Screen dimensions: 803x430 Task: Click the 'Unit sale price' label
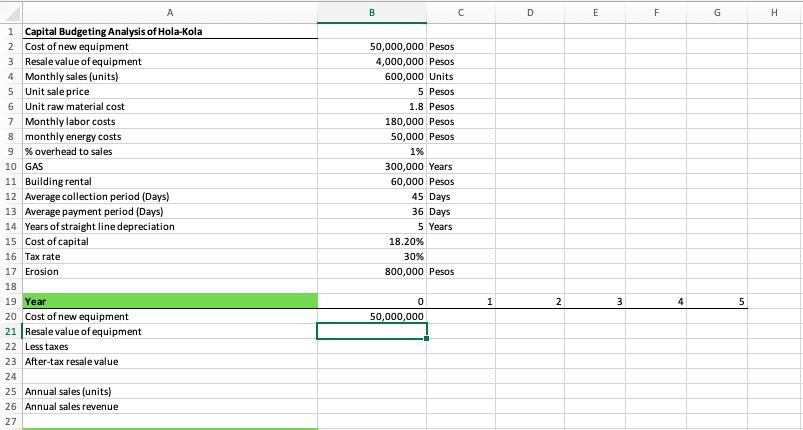(x=170, y=92)
